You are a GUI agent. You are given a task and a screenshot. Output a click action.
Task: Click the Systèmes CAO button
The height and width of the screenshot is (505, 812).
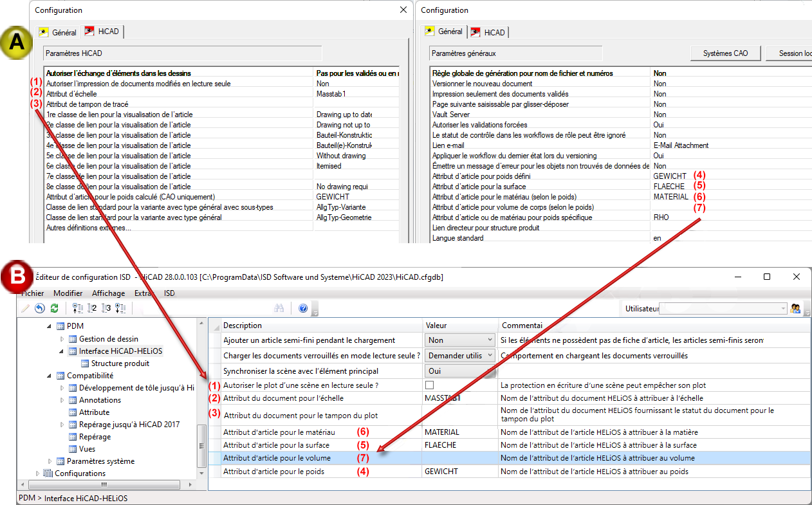pos(725,53)
